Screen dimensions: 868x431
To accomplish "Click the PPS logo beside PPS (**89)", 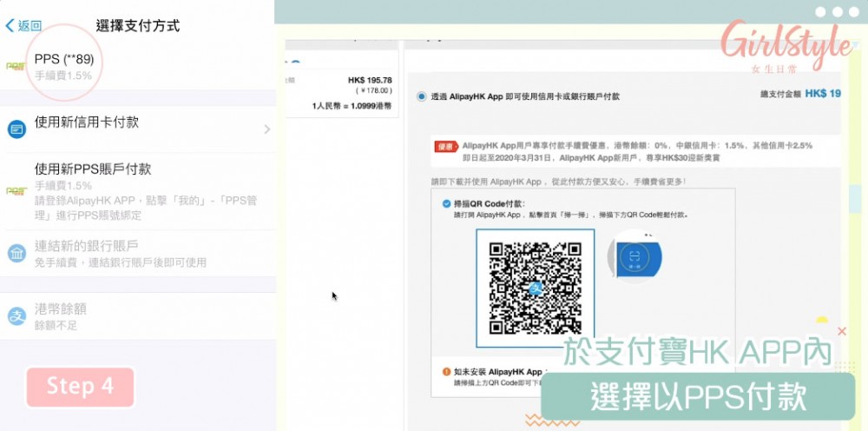I will pos(16,66).
